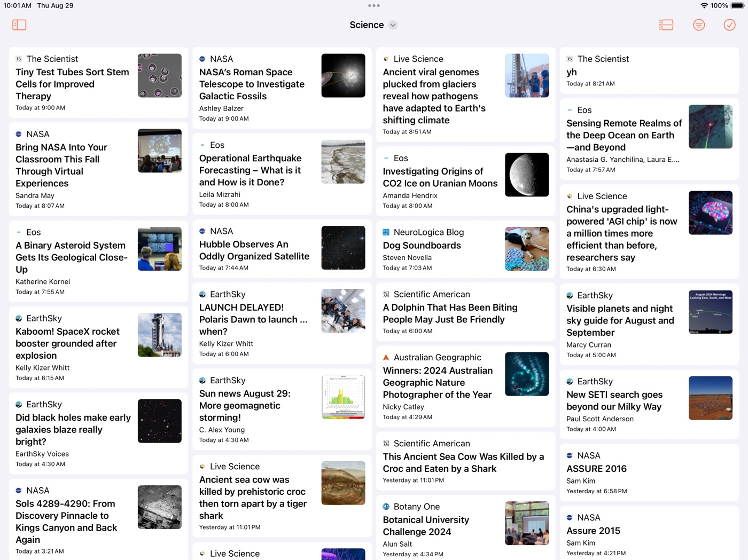Click the AGI chip brain thumbnail
The image size is (748, 560).
(x=711, y=212)
